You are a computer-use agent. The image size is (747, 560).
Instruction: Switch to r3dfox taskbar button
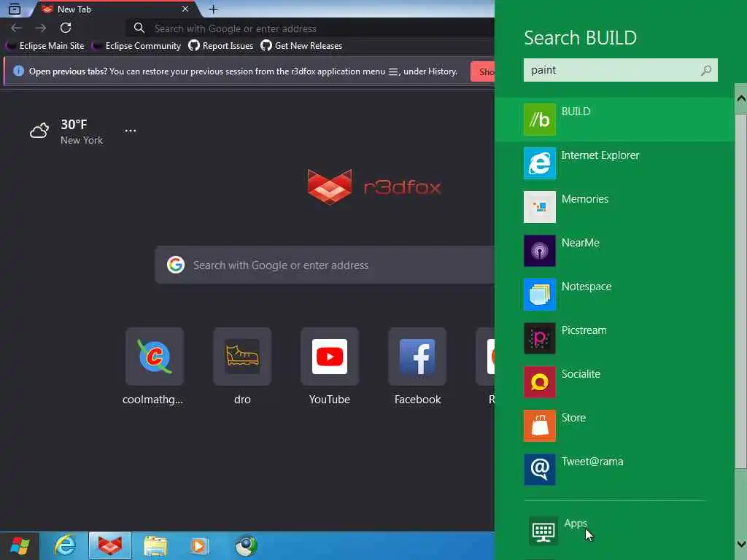point(110,545)
